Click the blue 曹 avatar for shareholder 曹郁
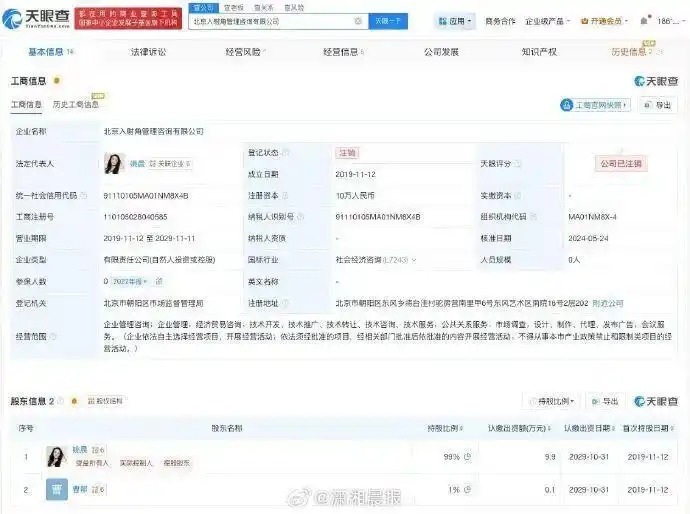The image size is (690, 514). click(56, 490)
